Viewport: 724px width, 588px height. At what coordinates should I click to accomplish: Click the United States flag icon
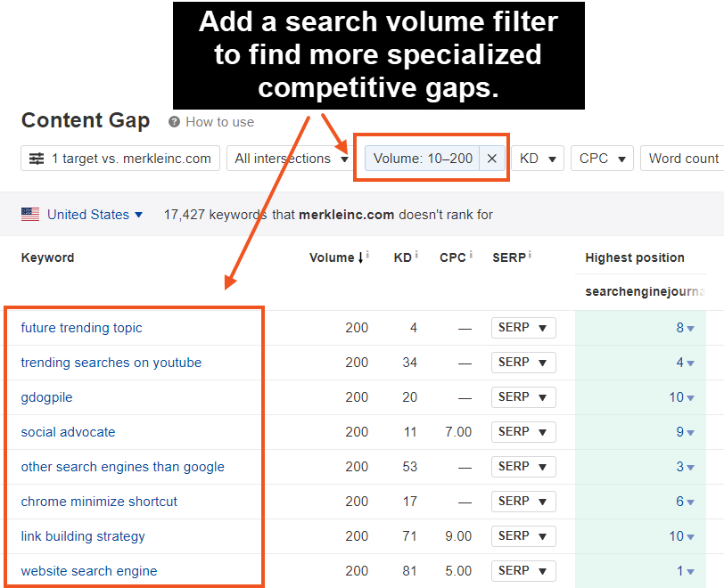point(30,215)
